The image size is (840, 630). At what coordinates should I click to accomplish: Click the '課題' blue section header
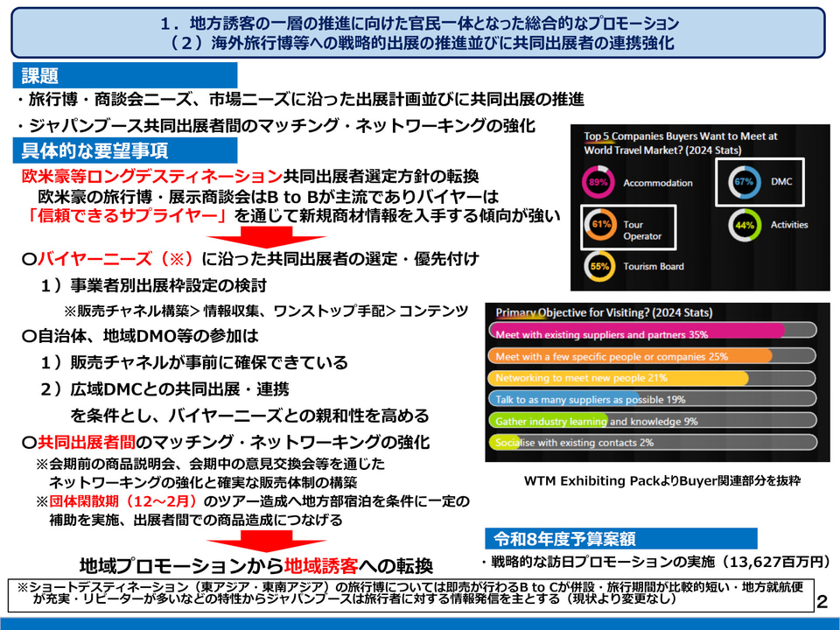pyautogui.click(x=125, y=75)
